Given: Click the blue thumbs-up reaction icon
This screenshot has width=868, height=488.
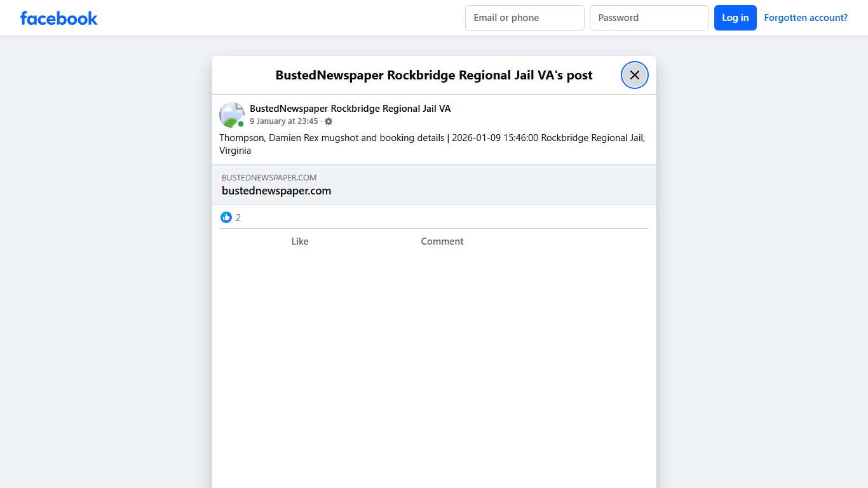Looking at the screenshot, I should pos(226,217).
